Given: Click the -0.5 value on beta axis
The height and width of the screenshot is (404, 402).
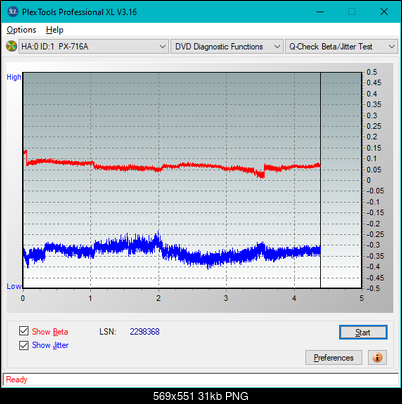Looking at the screenshot, I should point(373,288).
